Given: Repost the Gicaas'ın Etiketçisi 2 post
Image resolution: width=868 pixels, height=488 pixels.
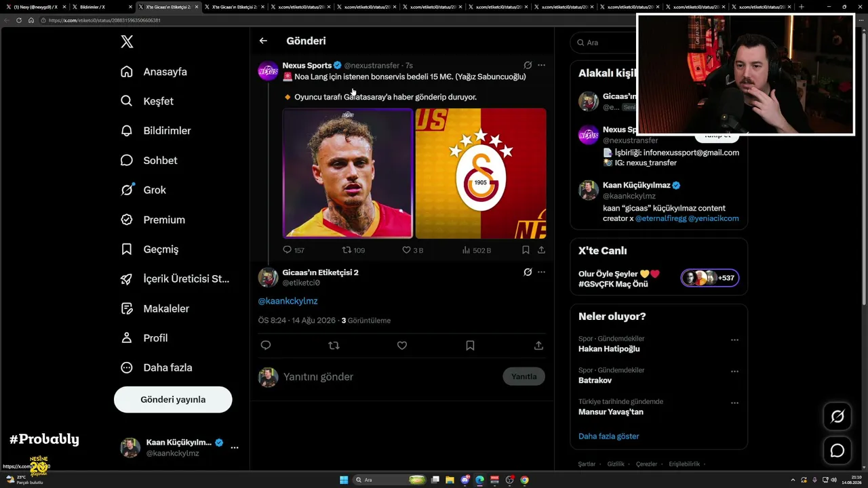Looking at the screenshot, I should point(334,346).
